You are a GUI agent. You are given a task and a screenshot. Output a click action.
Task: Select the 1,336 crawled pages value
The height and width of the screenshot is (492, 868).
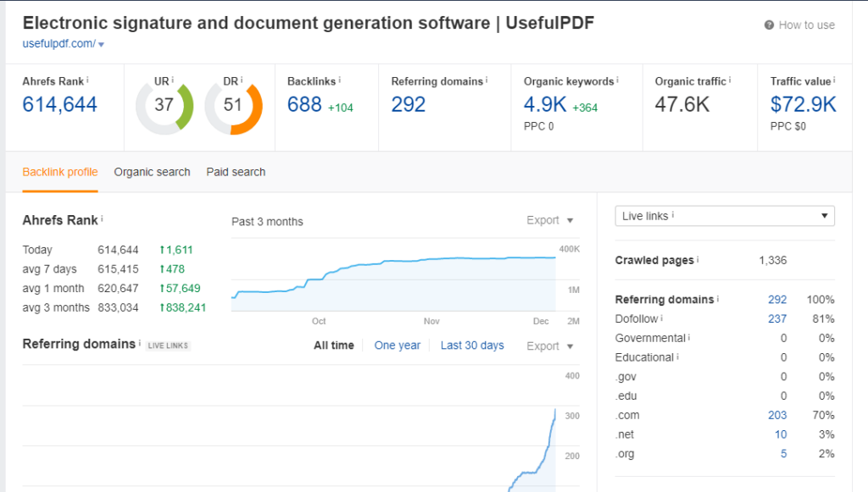(x=773, y=260)
